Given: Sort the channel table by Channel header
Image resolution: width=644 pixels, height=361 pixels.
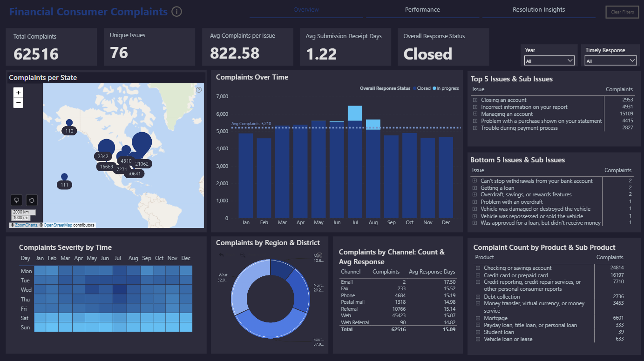Looking at the screenshot, I should point(351,272).
